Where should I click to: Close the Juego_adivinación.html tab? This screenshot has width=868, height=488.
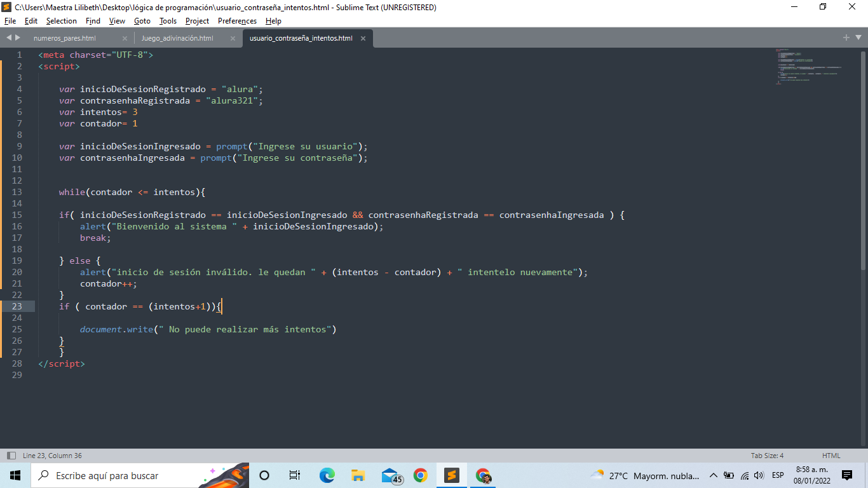(233, 38)
